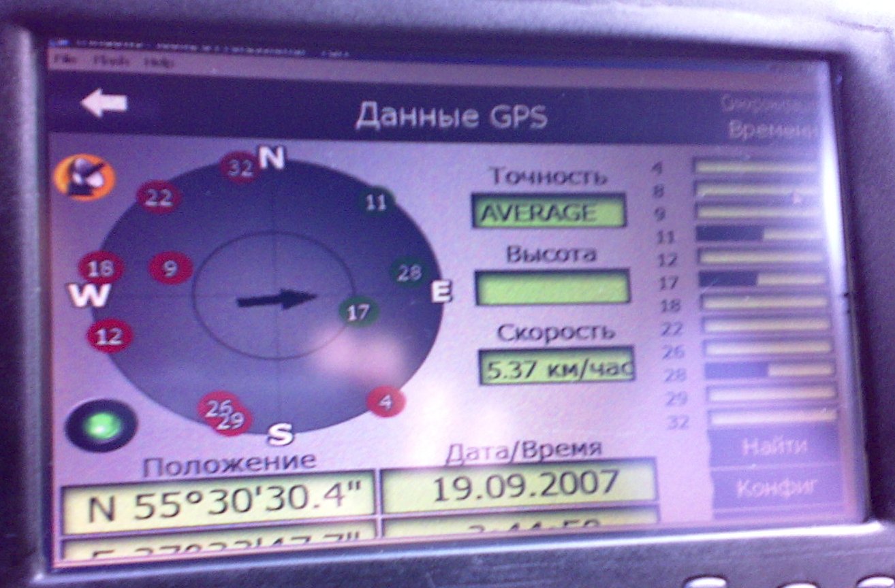Select green satellite 28 on the sky view

409,273
